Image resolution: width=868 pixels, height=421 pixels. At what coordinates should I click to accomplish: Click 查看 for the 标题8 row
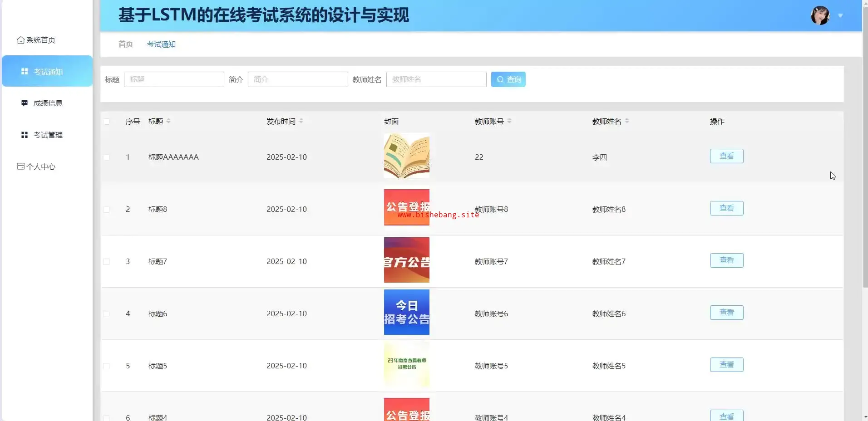coord(727,208)
